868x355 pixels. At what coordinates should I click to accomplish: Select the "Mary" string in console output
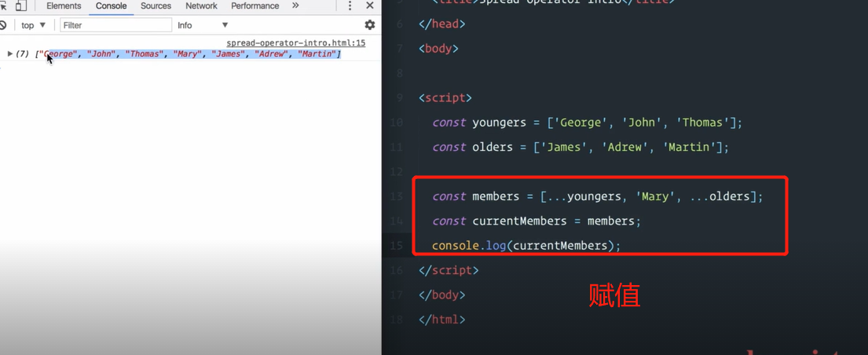(x=189, y=54)
